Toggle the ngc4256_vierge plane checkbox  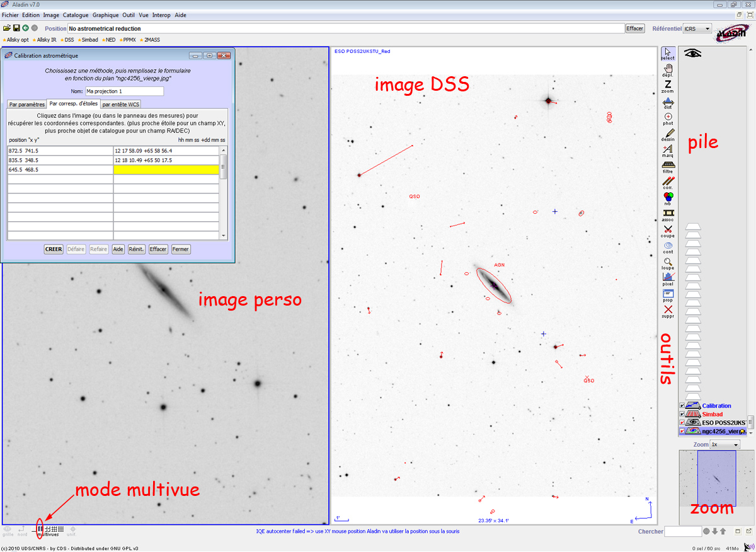click(682, 431)
